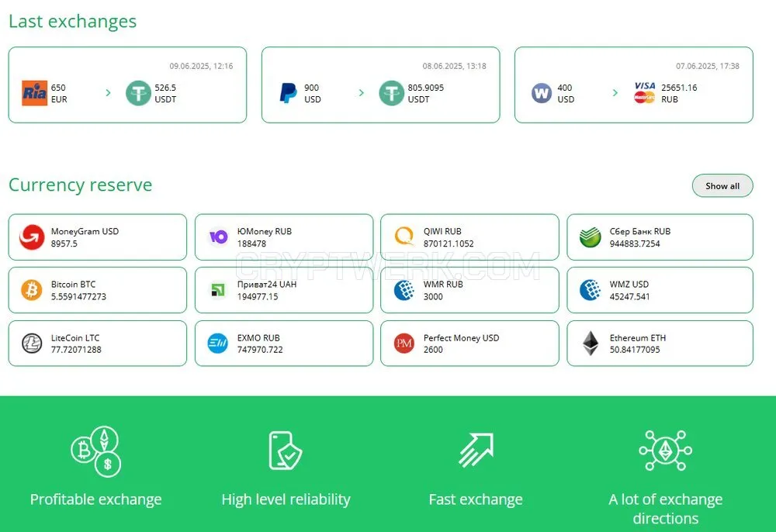The height and width of the screenshot is (532, 776).
Task: Click the Tether icon beside 805.9095 USDT
Action: click(x=391, y=93)
